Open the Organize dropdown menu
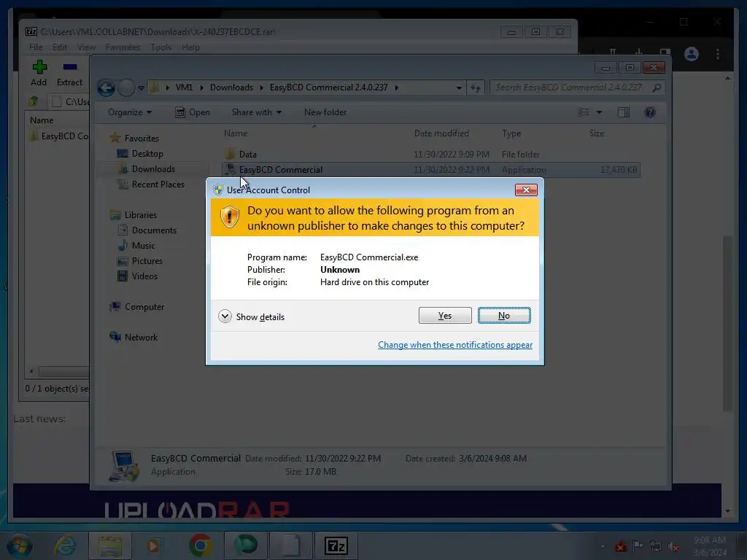Viewport: 747px width, 560px height. point(130,112)
